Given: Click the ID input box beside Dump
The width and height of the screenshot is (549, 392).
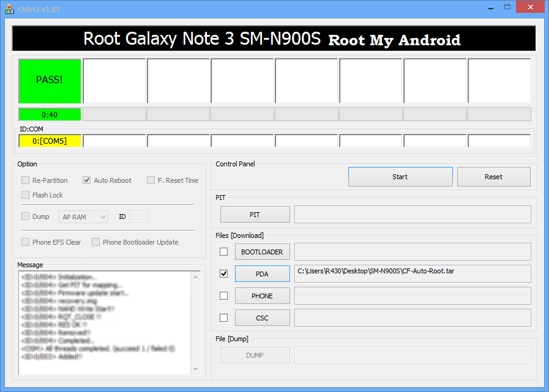Looking at the screenshot, I should click(x=139, y=216).
